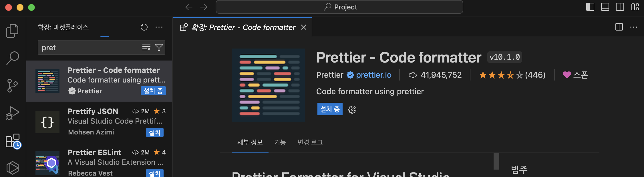Viewport: 644px width, 177px height.
Task: Customize layout from title bar icon
Action: pos(635,7)
